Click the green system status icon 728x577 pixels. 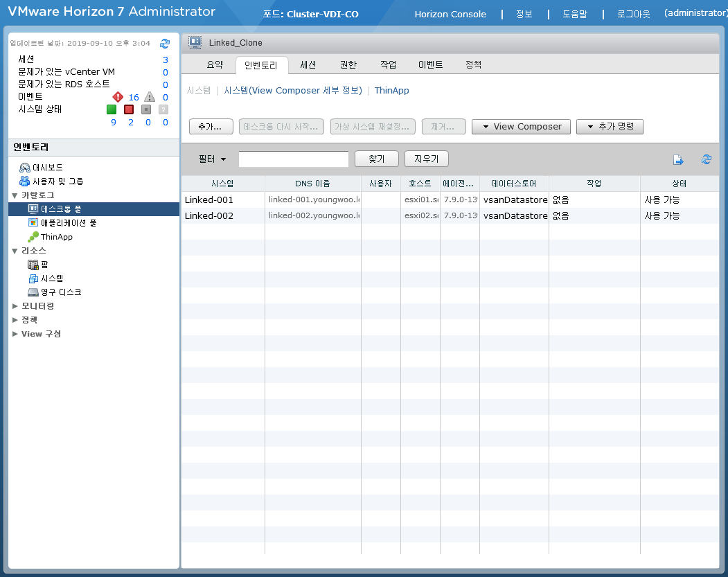(x=112, y=109)
